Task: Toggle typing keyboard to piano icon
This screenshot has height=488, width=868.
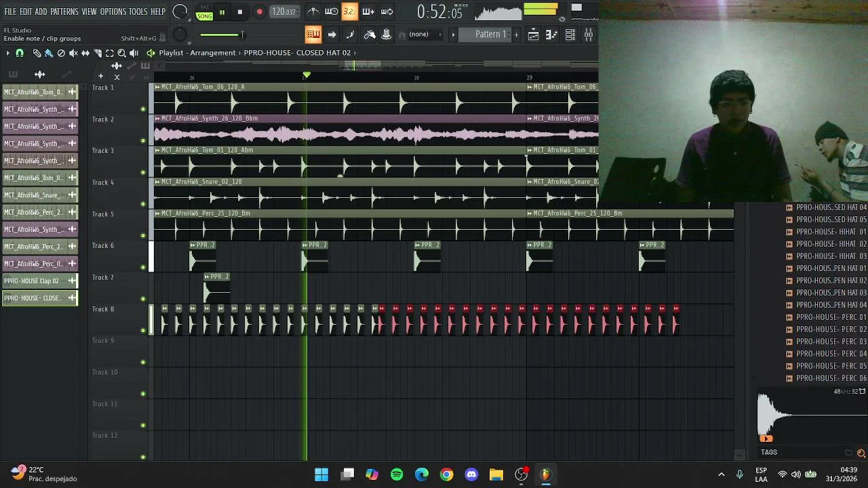Action: [313, 35]
